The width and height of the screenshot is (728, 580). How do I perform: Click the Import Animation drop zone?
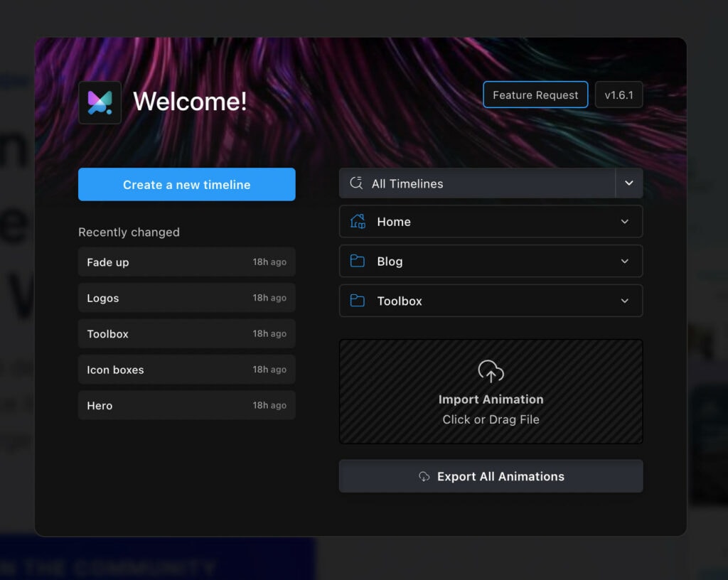[x=491, y=392]
